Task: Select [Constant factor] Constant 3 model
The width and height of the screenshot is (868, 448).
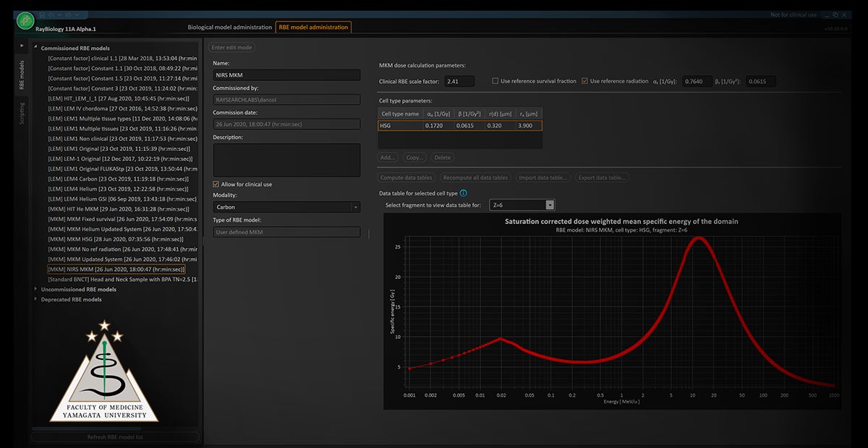Action: point(122,88)
